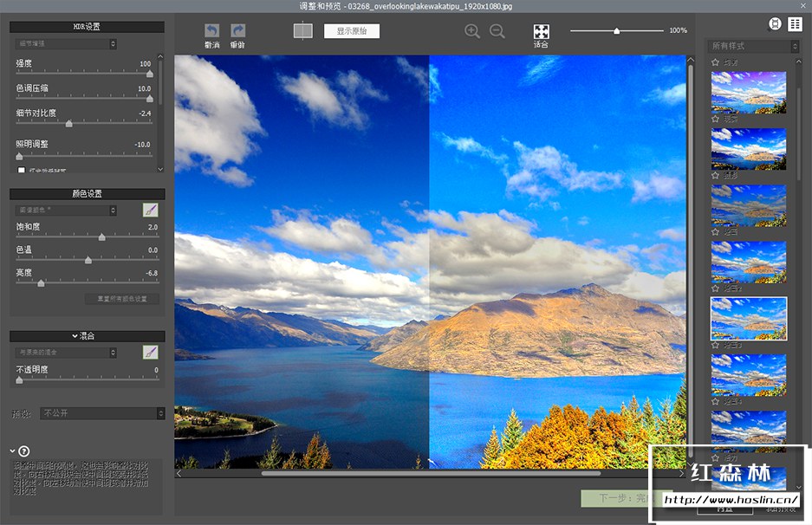
Task: Click the HDR settings scroll up arrow
Action: pyautogui.click(x=160, y=56)
